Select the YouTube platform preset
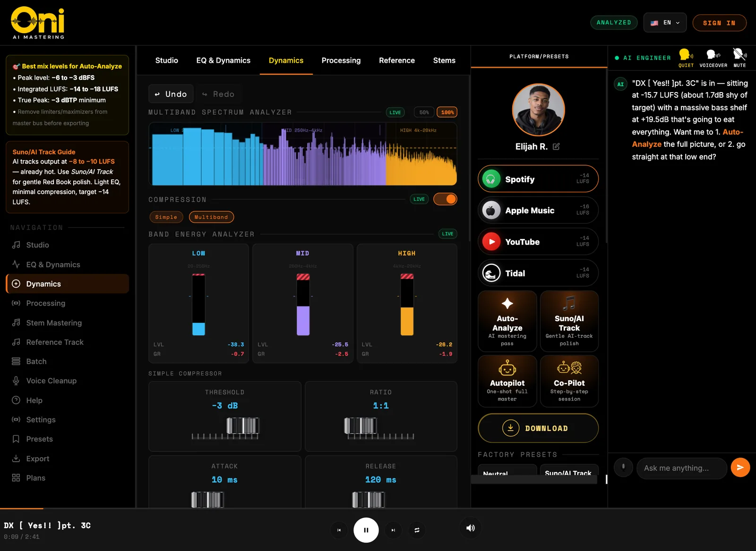The image size is (756, 551). tap(538, 242)
